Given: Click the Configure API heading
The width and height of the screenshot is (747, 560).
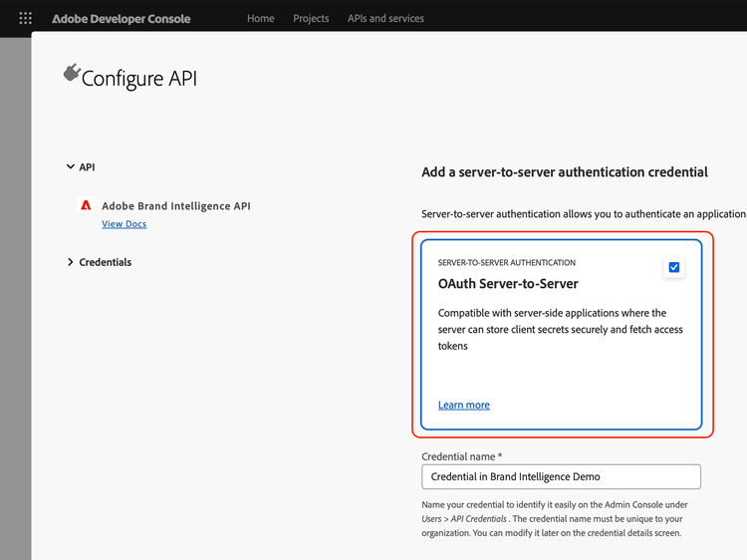Looking at the screenshot, I should 139,79.
